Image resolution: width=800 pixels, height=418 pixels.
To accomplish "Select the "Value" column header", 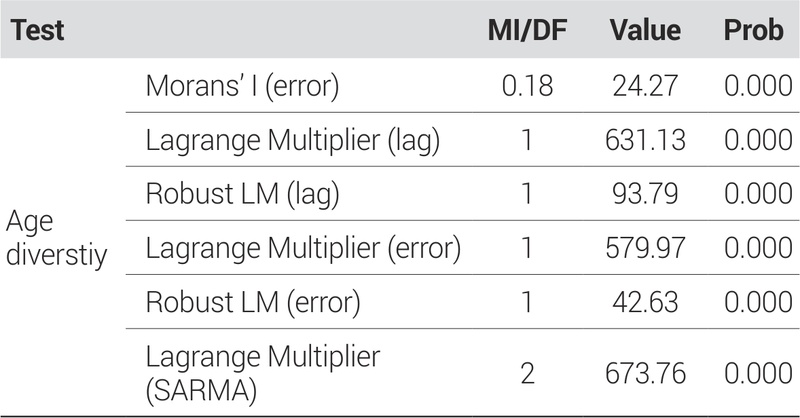I will click(645, 31).
